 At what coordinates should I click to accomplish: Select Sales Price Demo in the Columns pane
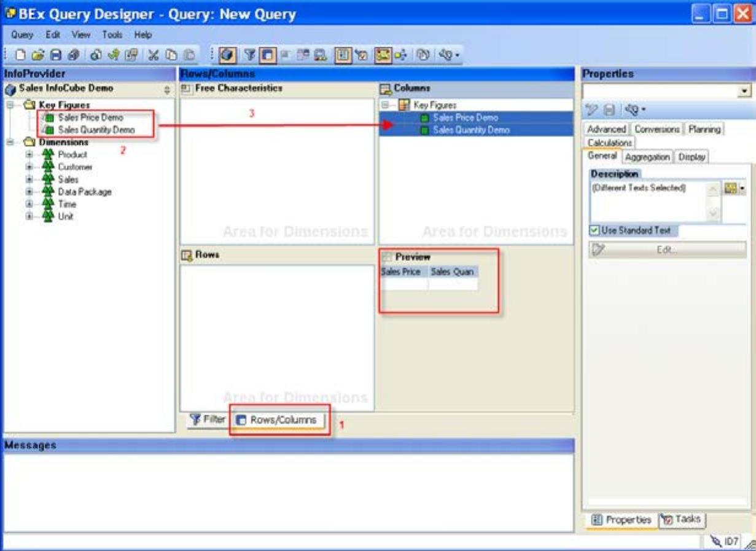point(465,117)
